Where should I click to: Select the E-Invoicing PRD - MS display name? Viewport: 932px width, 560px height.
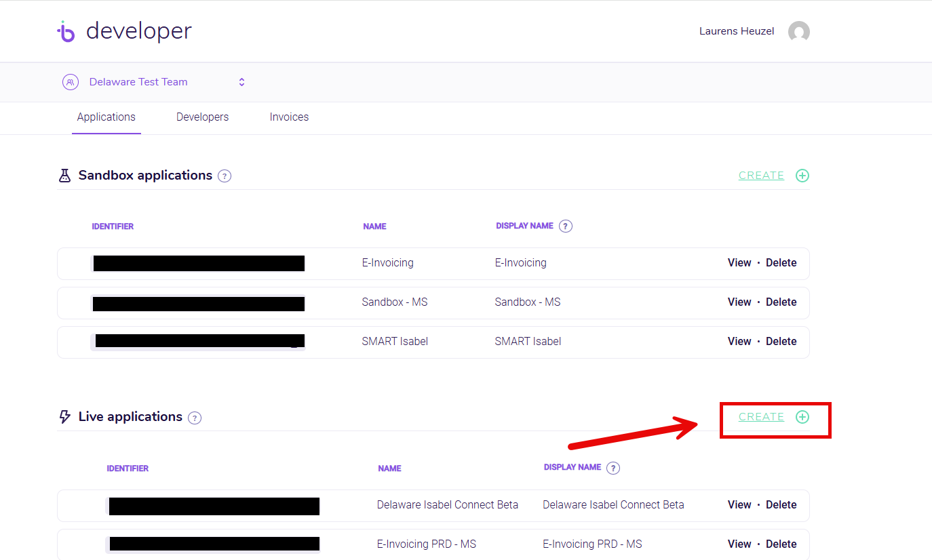[x=592, y=544]
